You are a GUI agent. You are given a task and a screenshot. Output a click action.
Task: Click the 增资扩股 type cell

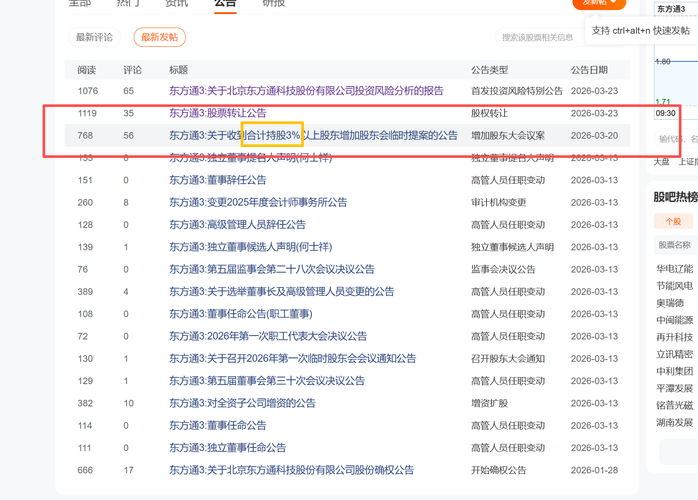point(490,403)
